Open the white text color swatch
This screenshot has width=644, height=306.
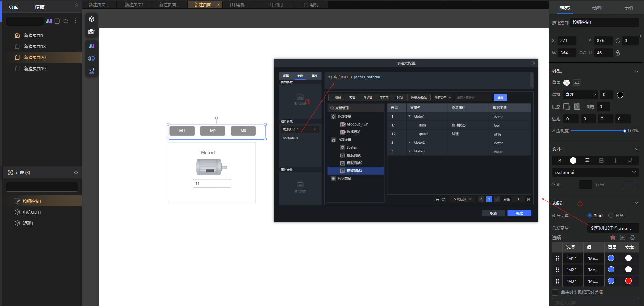[x=573, y=160]
